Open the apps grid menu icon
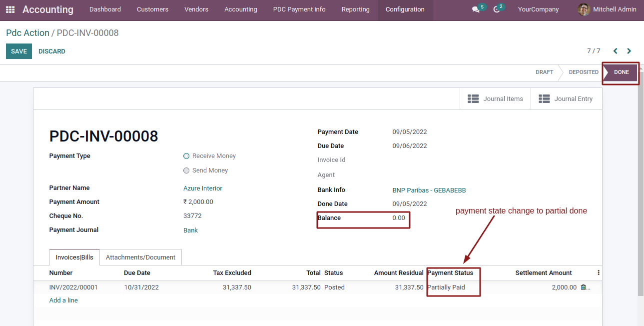The height and width of the screenshot is (326, 644). [x=10, y=9]
